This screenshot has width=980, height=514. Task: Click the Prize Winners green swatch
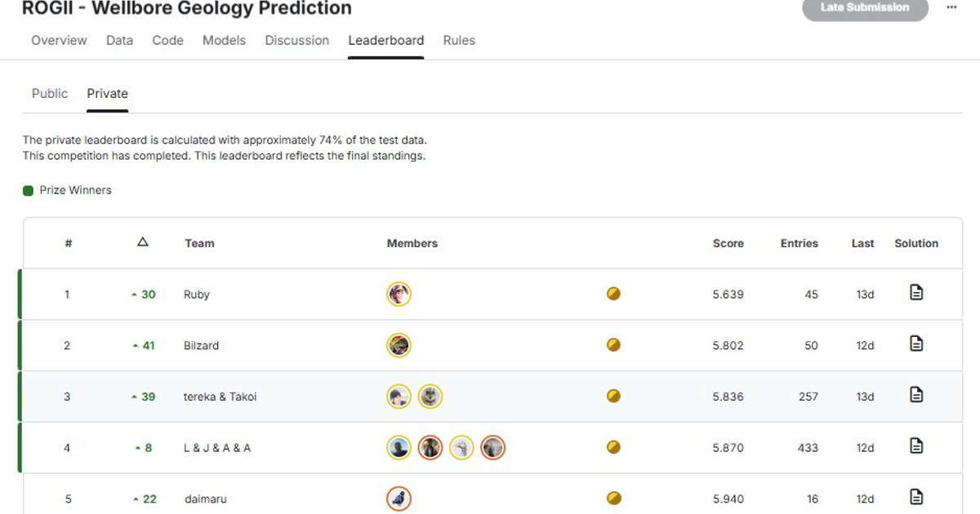click(x=28, y=190)
